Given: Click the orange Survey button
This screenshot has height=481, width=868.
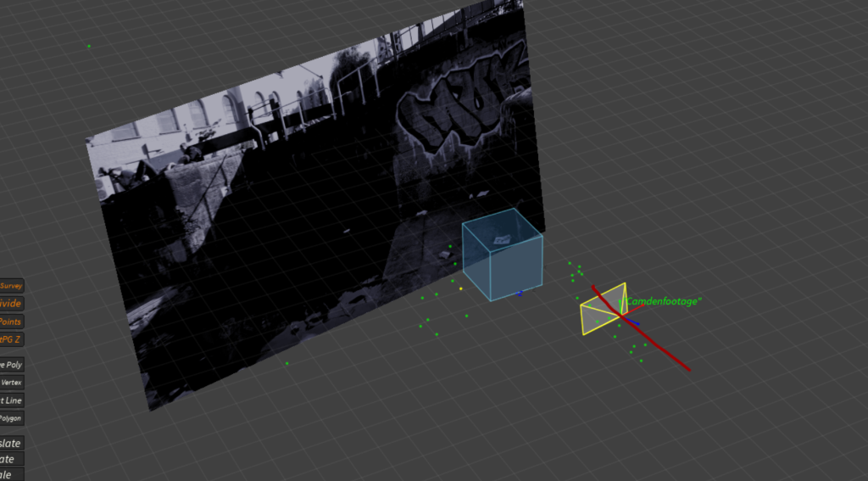Looking at the screenshot, I should [12, 286].
